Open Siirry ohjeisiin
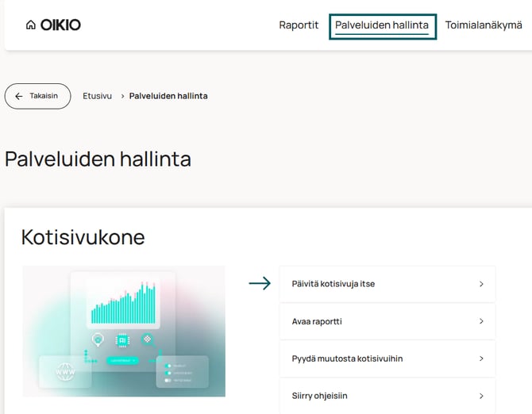The height and width of the screenshot is (414, 532). [387, 396]
